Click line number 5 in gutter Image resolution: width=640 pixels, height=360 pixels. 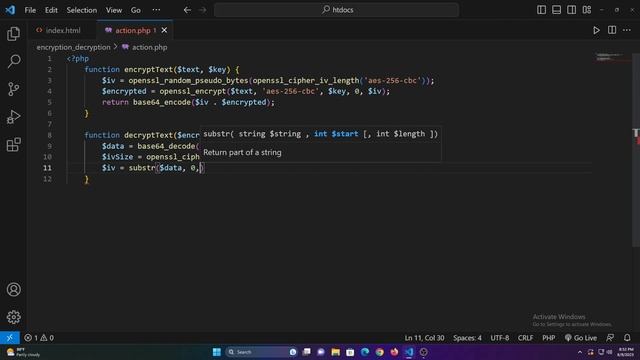49,102
